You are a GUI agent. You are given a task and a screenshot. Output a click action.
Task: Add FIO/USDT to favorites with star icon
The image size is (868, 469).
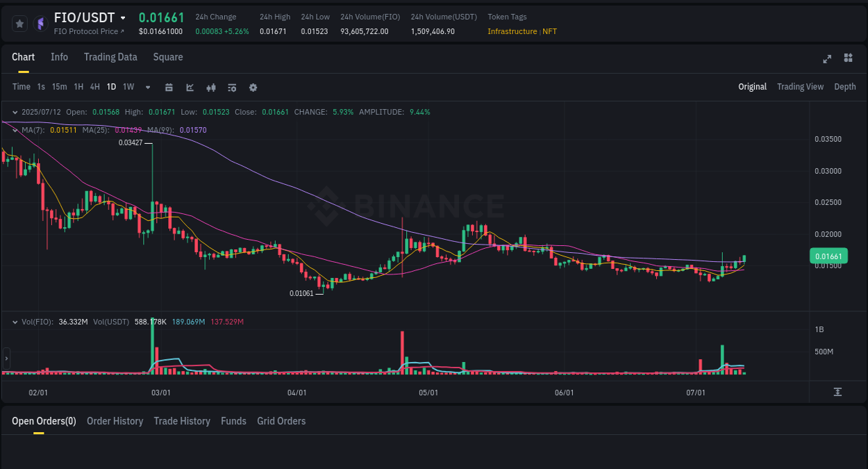19,23
